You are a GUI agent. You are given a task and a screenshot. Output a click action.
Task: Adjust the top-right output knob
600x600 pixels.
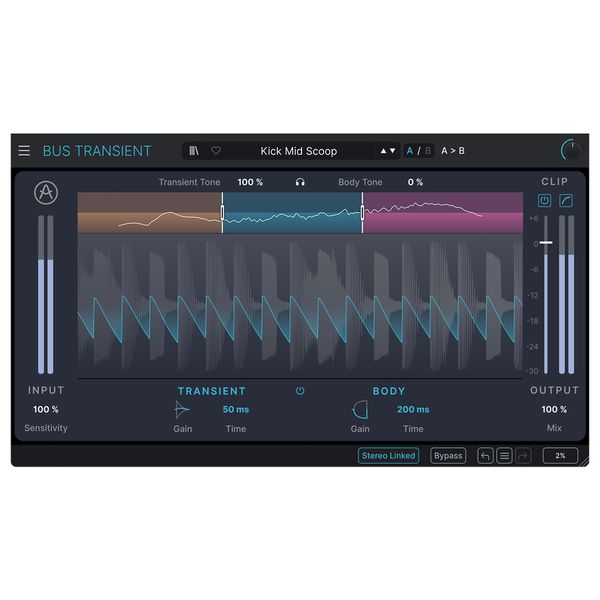tap(571, 150)
